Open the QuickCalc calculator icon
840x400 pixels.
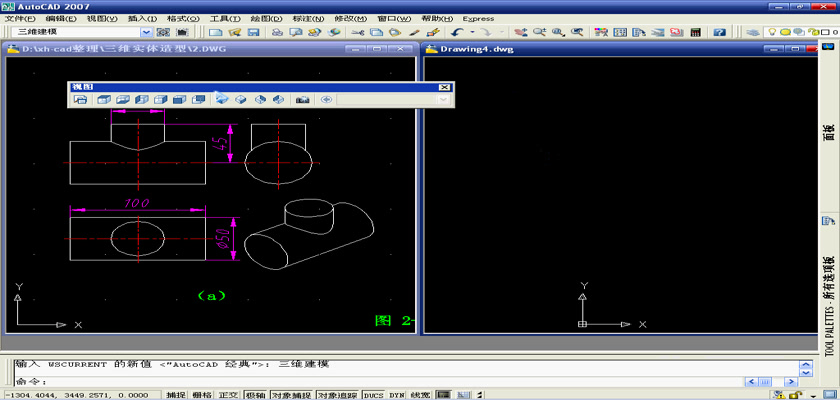695,32
